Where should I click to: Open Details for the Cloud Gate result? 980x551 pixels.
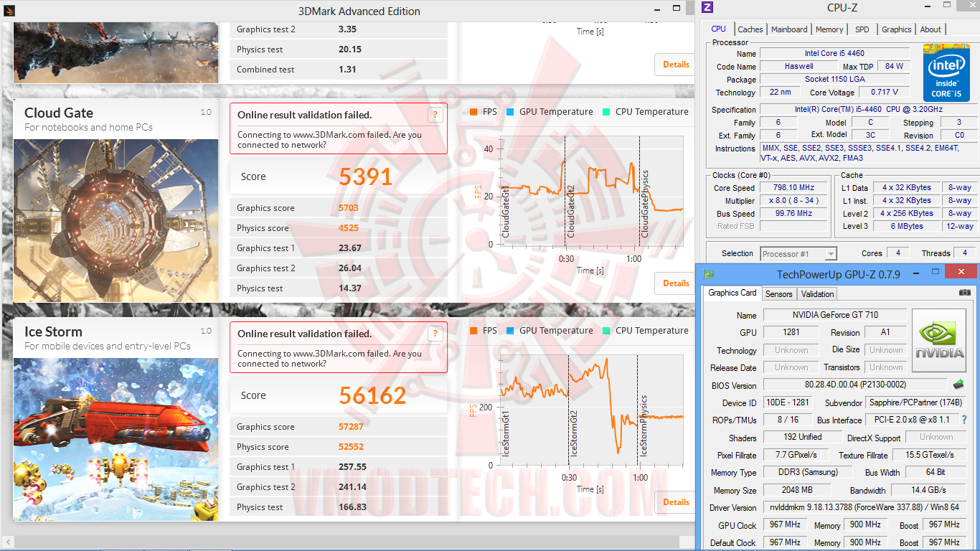tap(675, 283)
